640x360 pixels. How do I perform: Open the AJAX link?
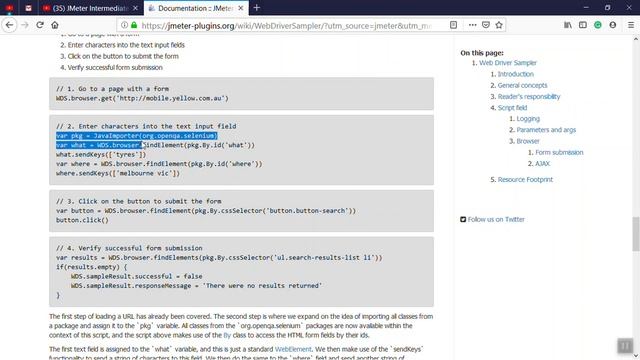tap(542, 164)
